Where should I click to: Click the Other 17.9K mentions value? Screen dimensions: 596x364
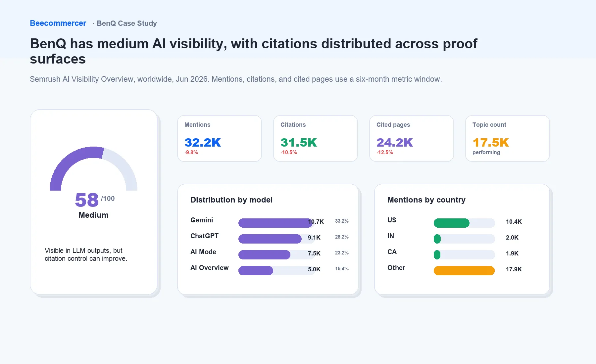click(x=514, y=269)
